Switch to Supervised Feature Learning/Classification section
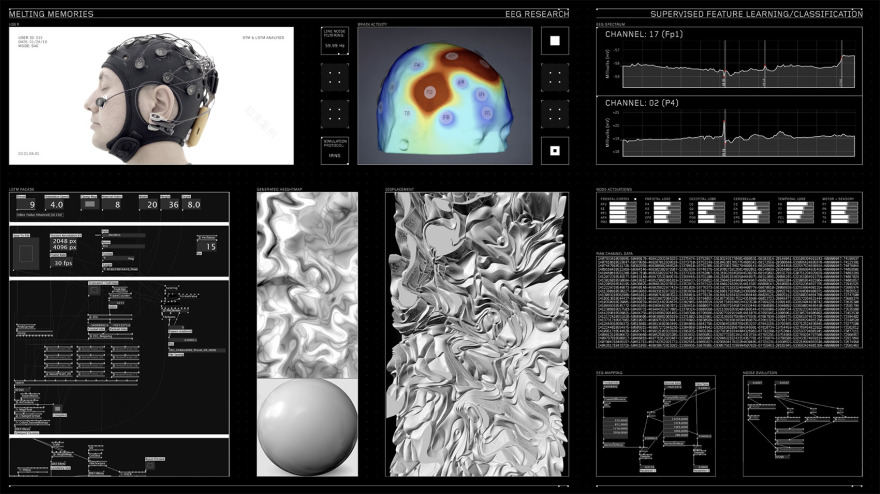880x494 pixels. pyautogui.click(x=756, y=14)
